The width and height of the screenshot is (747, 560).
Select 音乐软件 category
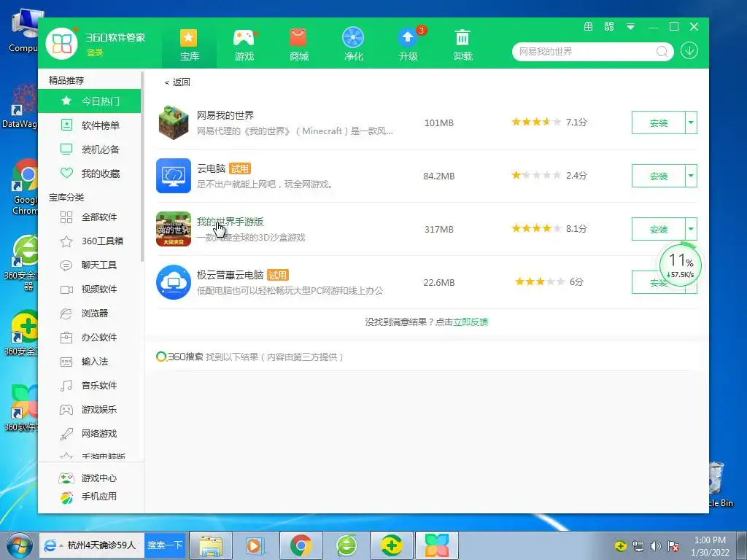pyautogui.click(x=89, y=385)
